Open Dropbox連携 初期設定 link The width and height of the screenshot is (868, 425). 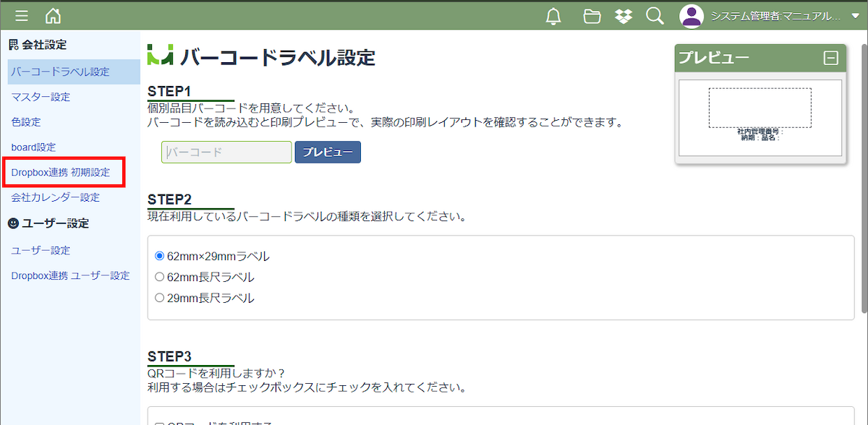(x=61, y=173)
